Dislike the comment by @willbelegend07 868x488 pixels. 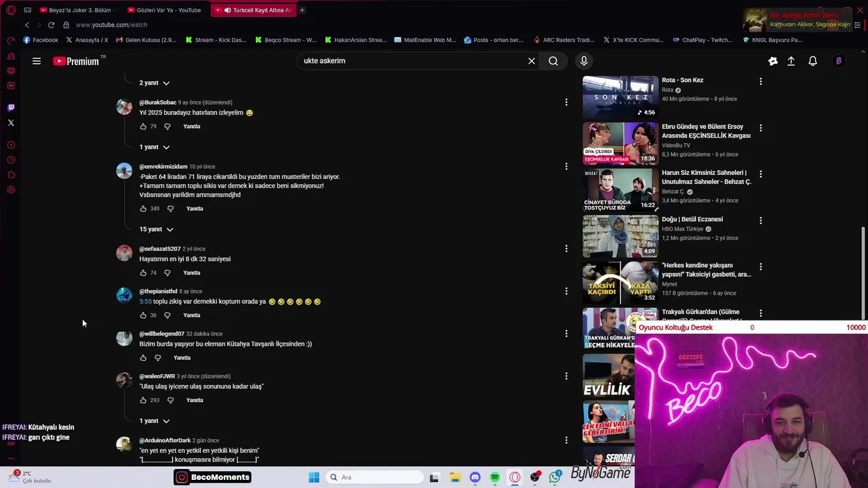(x=158, y=358)
